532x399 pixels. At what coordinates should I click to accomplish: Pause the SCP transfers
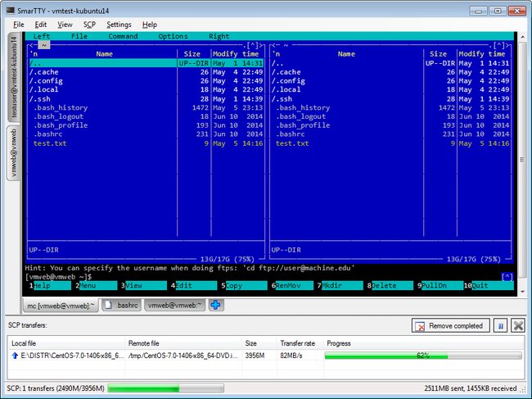pos(501,326)
